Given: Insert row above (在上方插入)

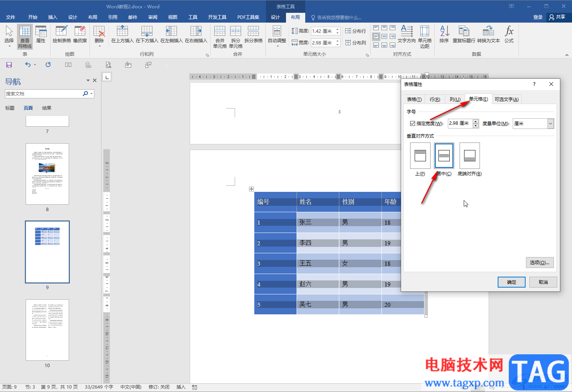Looking at the screenshot, I should point(122,34).
